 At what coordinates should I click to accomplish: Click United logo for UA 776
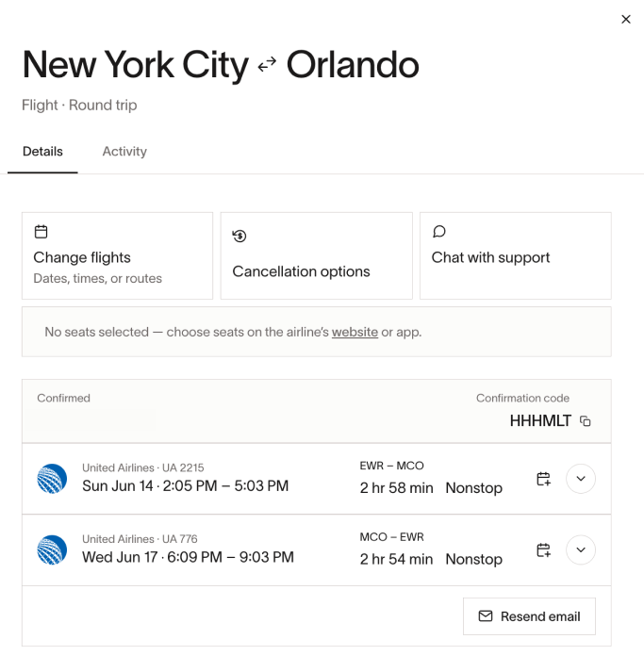(52, 549)
